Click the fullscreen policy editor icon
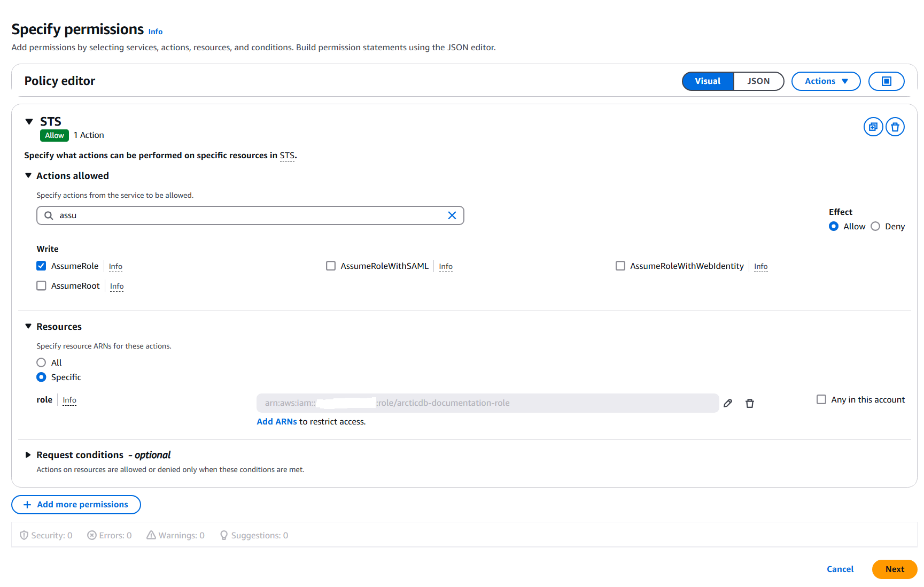This screenshot has width=924, height=587. tap(886, 81)
